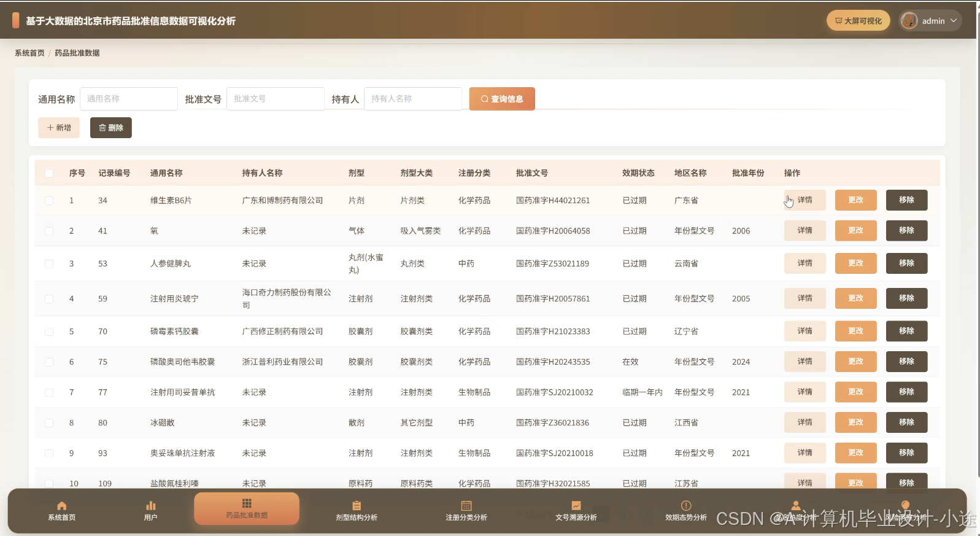
Task: Click 更改 for 维生素B6片
Action: pos(856,200)
